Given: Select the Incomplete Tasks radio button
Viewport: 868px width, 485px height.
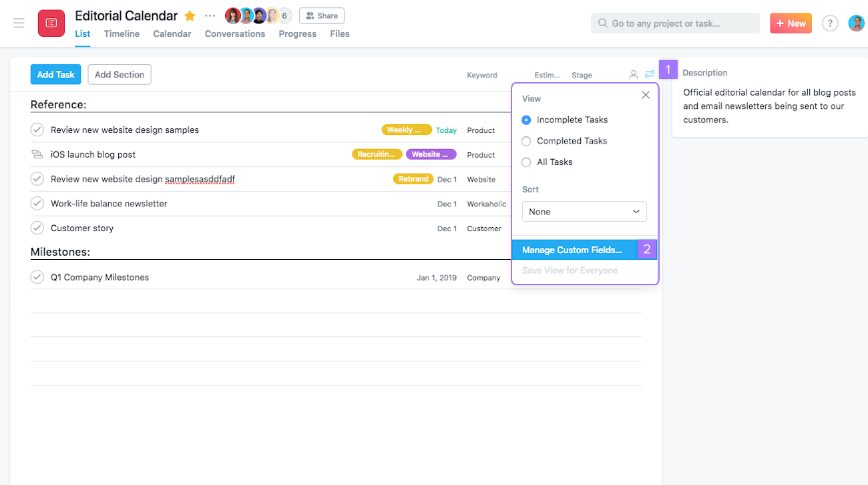Looking at the screenshot, I should tap(526, 120).
